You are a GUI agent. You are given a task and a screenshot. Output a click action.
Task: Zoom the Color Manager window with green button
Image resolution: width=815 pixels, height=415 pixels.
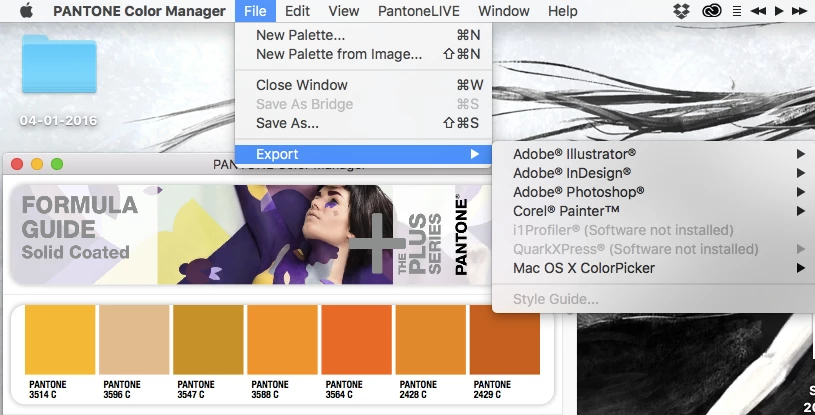click(x=57, y=164)
